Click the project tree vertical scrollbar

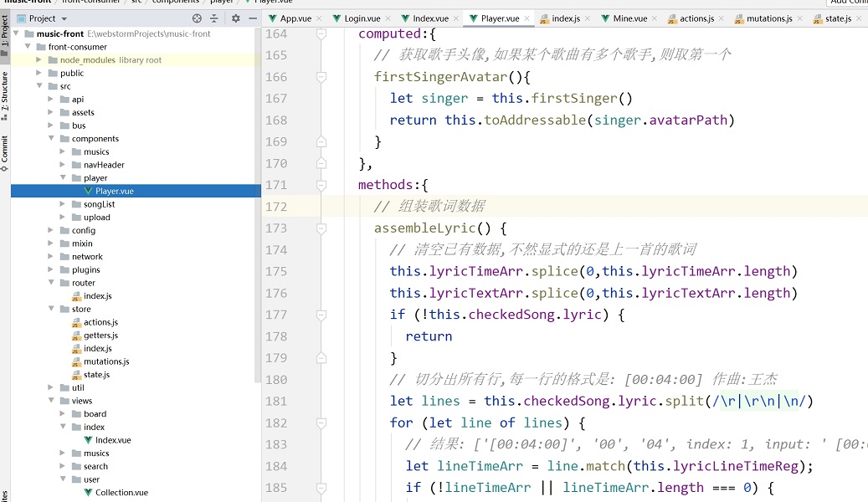point(258,205)
